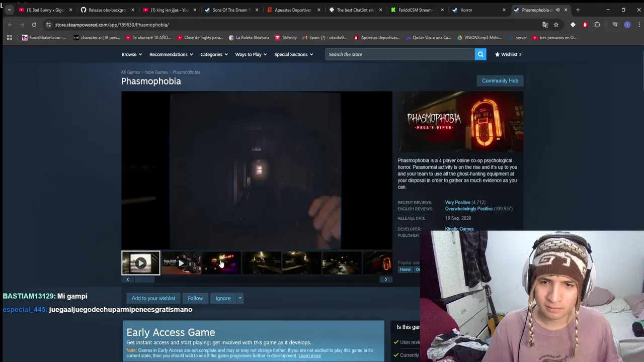The height and width of the screenshot is (362, 644).
Task: Switch to the king len jijas tab
Action: [169, 10]
